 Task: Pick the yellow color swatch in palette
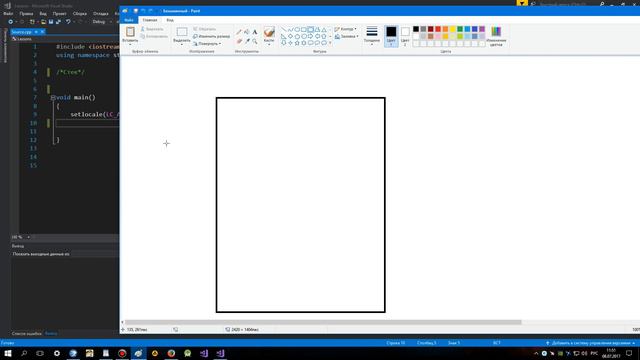coord(453,29)
